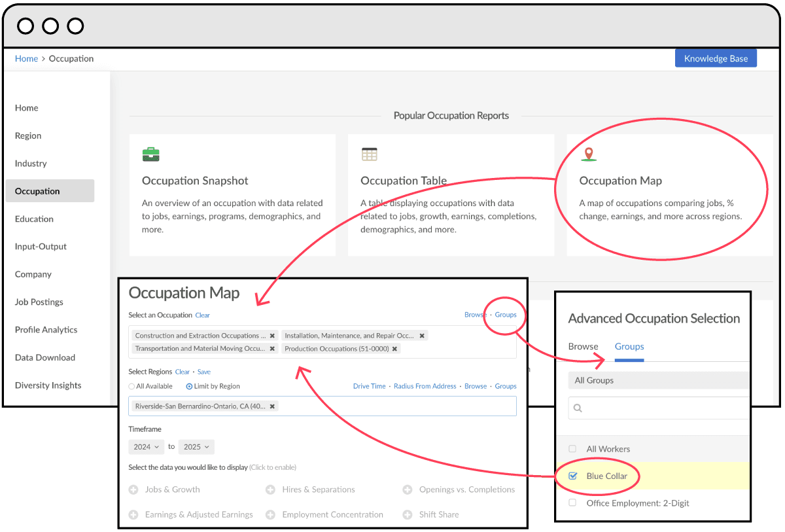Click the Knowledge Base button

click(x=716, y=58)
